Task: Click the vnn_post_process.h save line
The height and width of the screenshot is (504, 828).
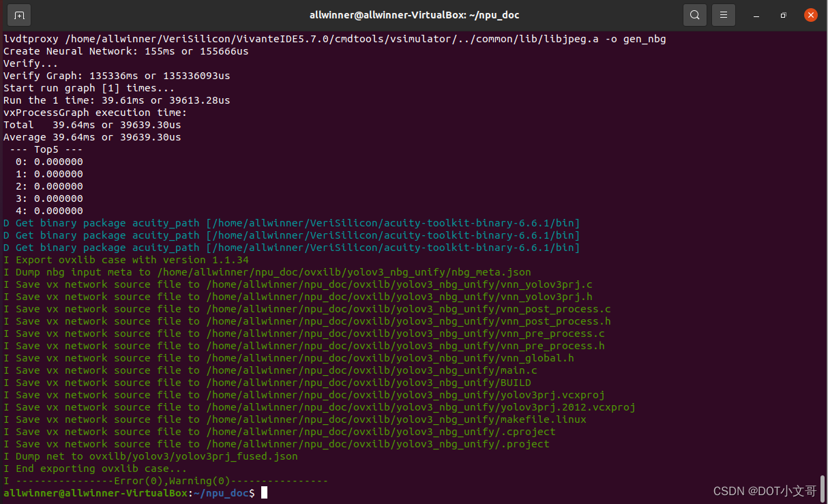Action: tap(307, 321)
